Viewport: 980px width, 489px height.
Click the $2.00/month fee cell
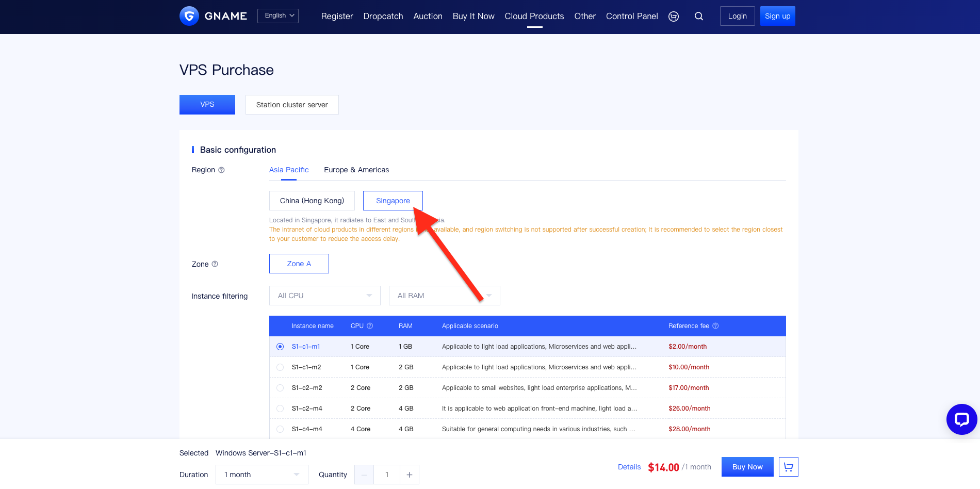[x=688, y=347]
